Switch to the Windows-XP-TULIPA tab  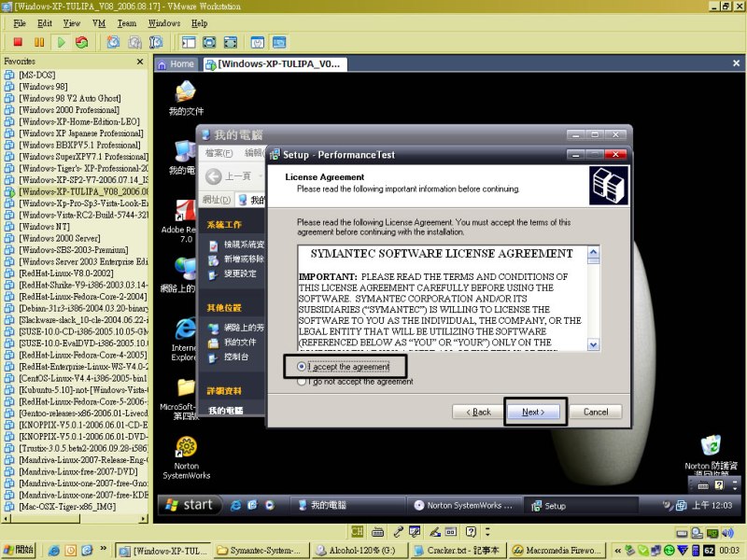[x=275, y=64]
